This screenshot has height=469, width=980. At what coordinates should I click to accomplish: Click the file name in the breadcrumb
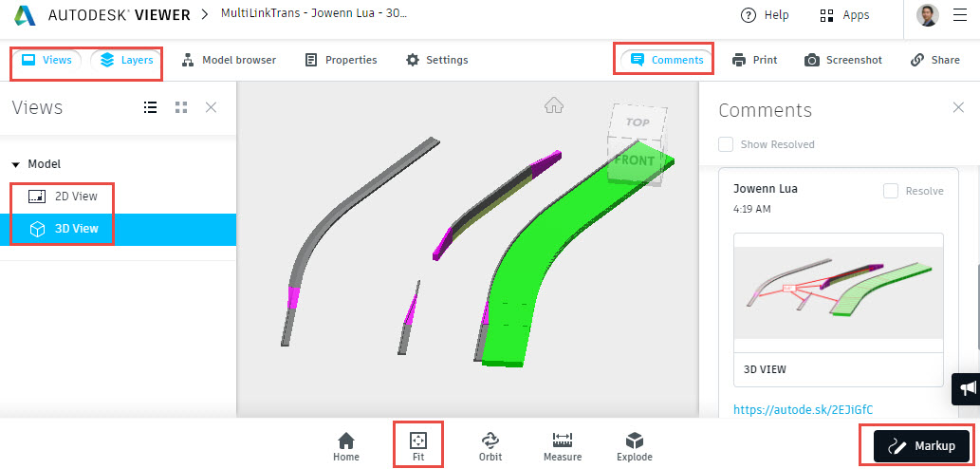pyautogui.click(x=314, y=13)
